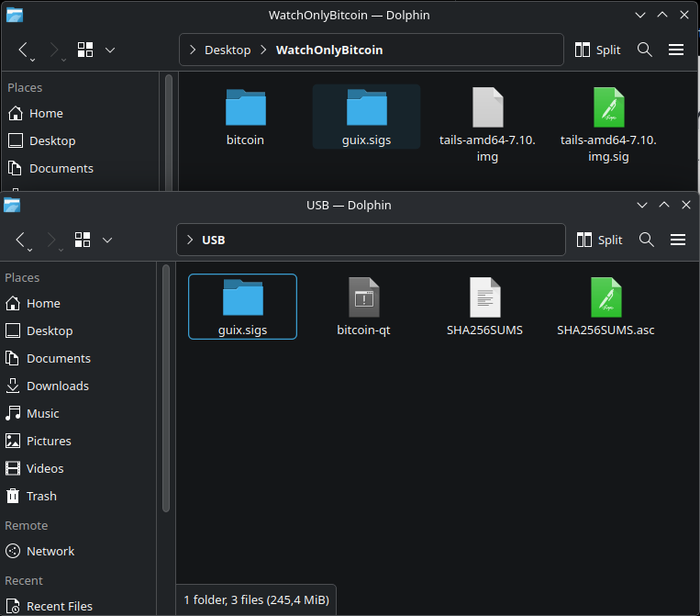Open Music in the USB window's Places
Screen dimensions: 700x616
pyautogui.click(x=78, y=414)
